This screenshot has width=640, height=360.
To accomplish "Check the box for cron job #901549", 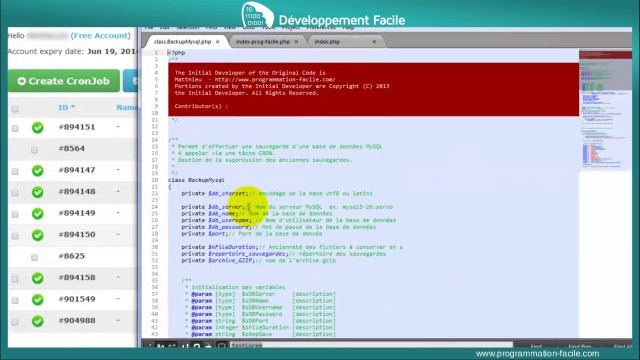I will (x=15, y=300).
